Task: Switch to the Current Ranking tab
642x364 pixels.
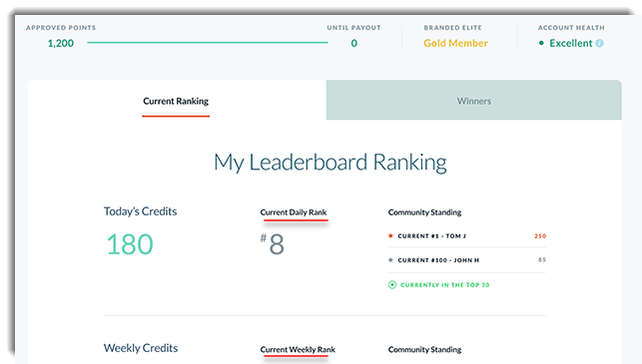Action: [x=176, y=101]
